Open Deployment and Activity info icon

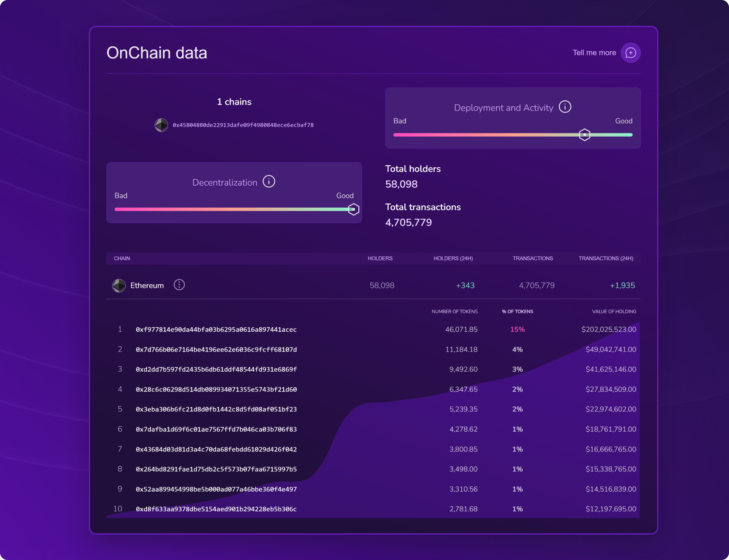(565, 107)
